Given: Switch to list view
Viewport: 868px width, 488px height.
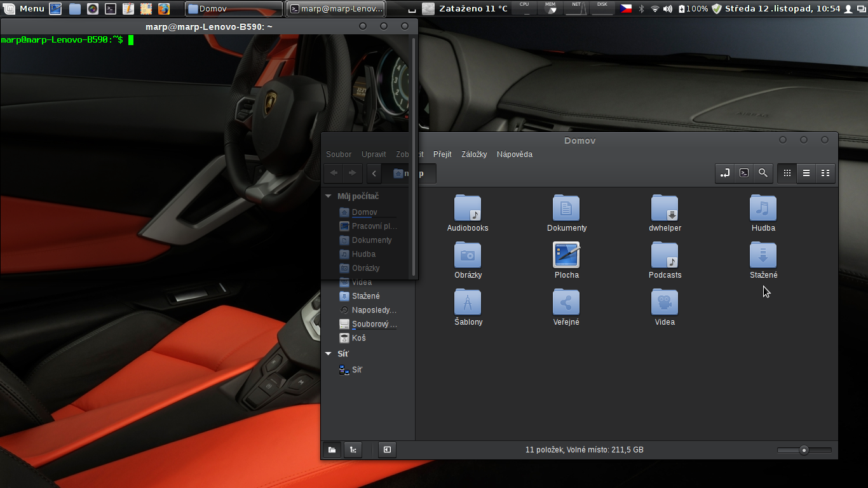Looking at the screenshot, I should (806, 173).
